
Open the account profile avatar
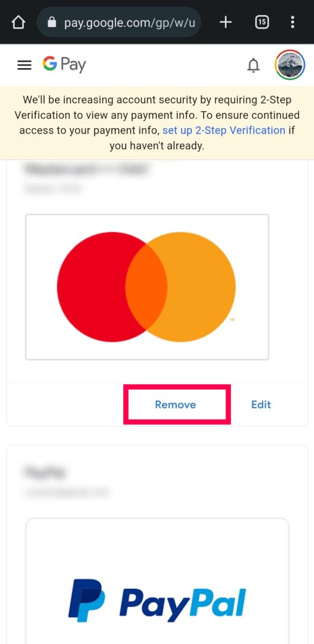(x=290, y=65)
